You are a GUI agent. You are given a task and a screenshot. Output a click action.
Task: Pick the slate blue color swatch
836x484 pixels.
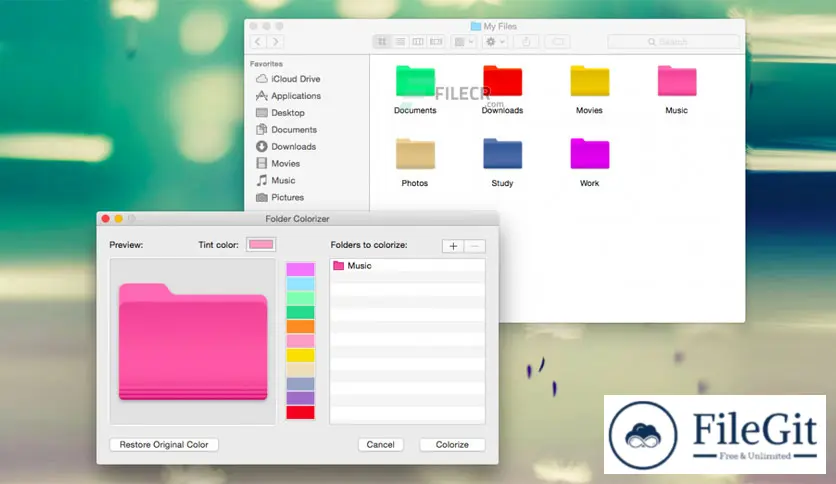(300, 384)
